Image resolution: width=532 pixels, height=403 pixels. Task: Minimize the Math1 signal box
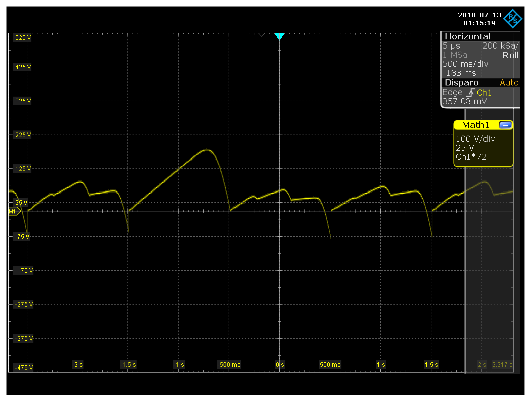(505, 125)
